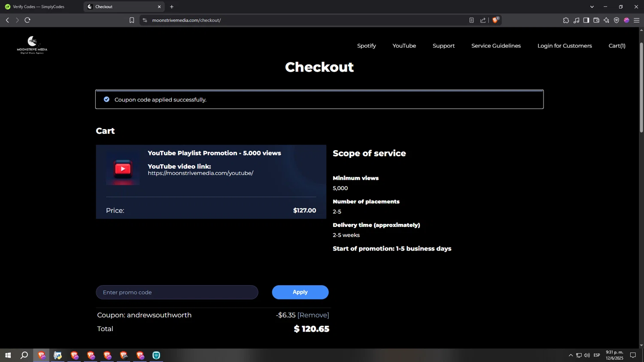The width and height of the screenshot is (644, 362).
Task: Remove the andrewsouthworth coupon
Action: (313, 315)
